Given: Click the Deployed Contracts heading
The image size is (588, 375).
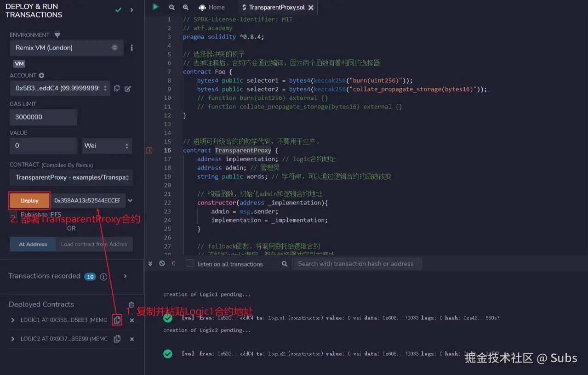Looking at the screenshot, I should coord(41,304).
